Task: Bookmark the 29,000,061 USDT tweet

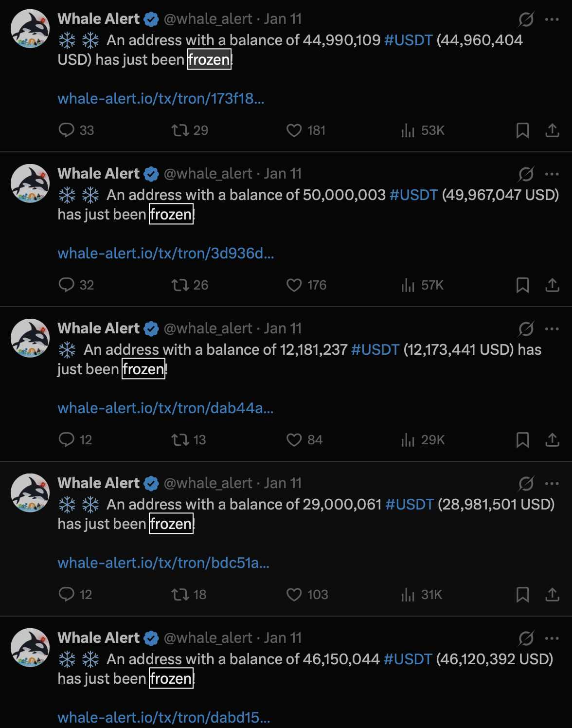Action: click(522, 594)
